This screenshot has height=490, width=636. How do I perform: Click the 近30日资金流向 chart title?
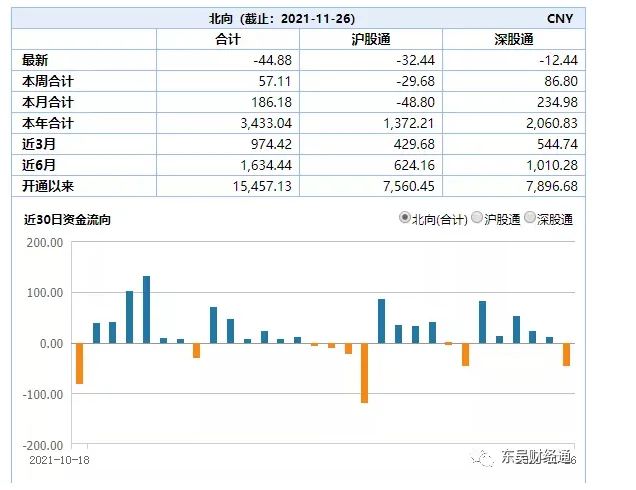click(x=68, y=219)
